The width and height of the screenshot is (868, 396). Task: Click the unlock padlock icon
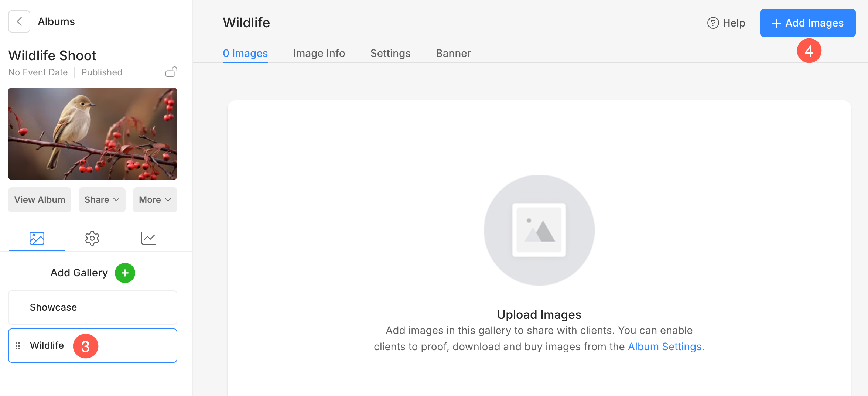pyautogui.click(x=171, y=72)
